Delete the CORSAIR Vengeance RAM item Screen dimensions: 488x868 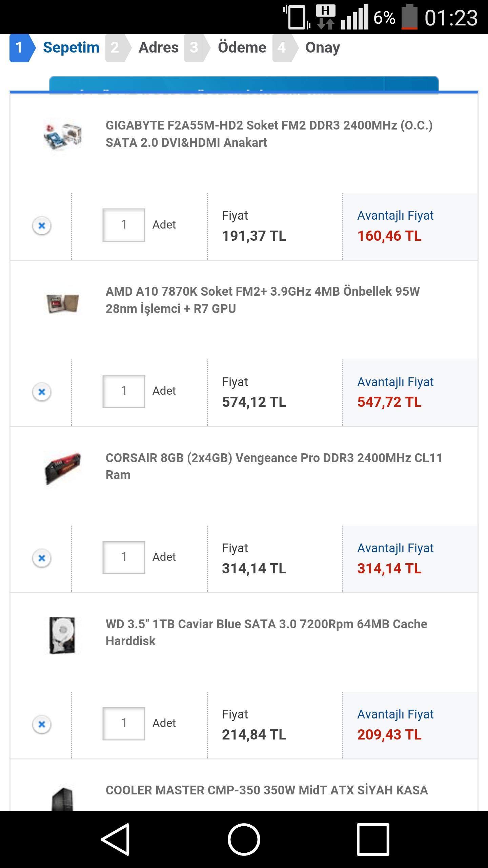(42, 558)
